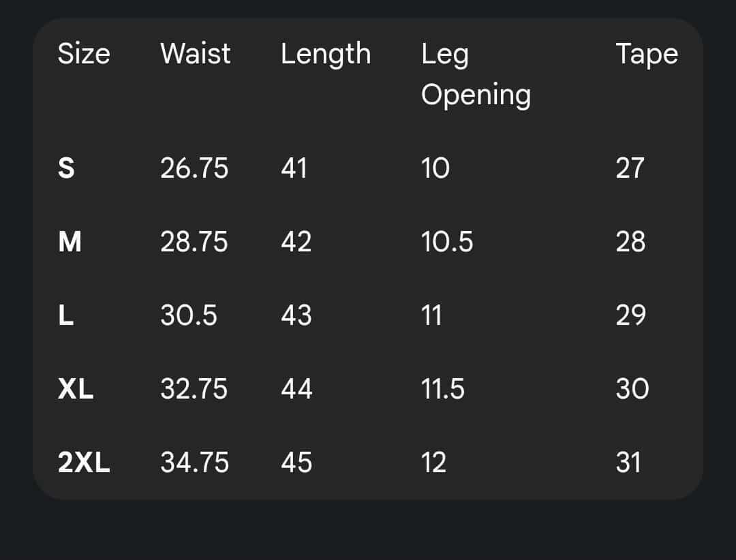Click tape value 31 for 2XL

click(x=628, y=463)
